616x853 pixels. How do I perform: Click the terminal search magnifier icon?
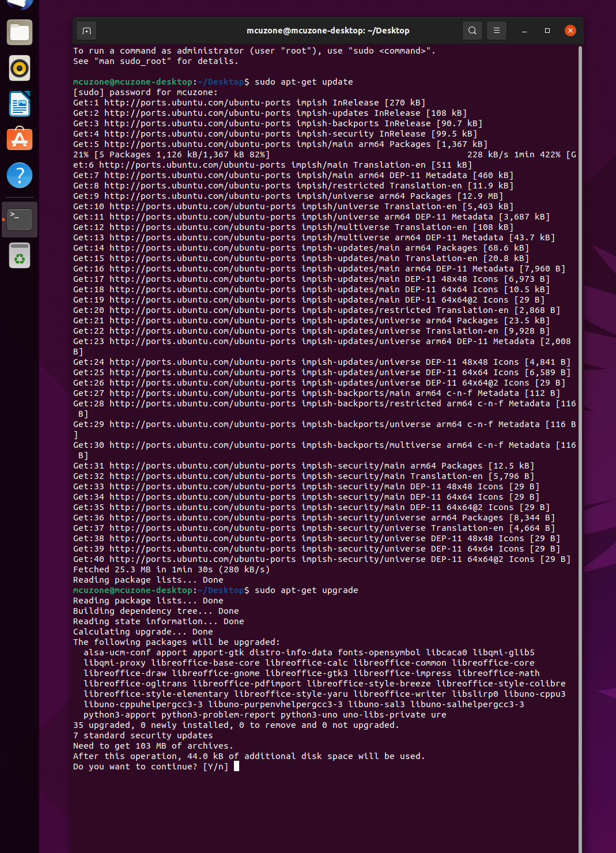[x=473, y=31]
